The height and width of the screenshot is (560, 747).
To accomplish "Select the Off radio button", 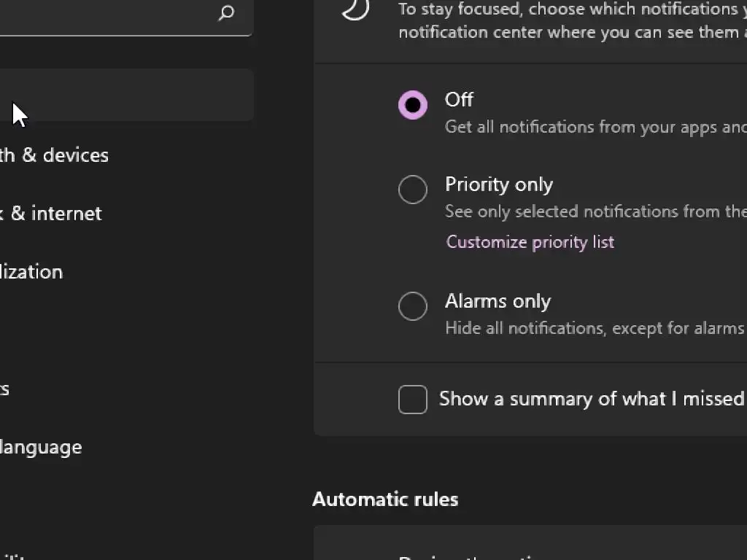I will (x=413, y=105).
